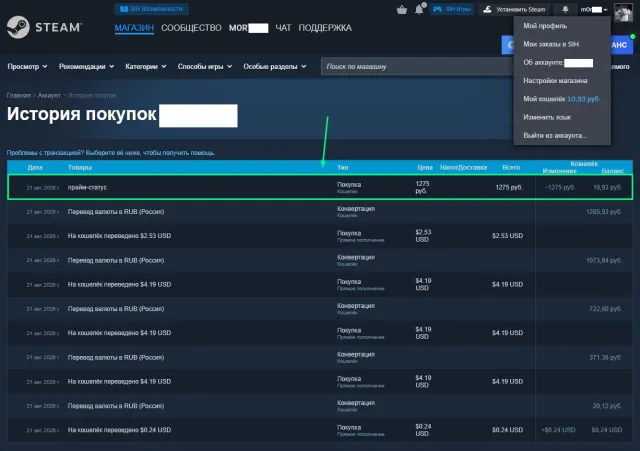Click the user avatar thumbnail

pyautogui.click(x=623, y=12)
